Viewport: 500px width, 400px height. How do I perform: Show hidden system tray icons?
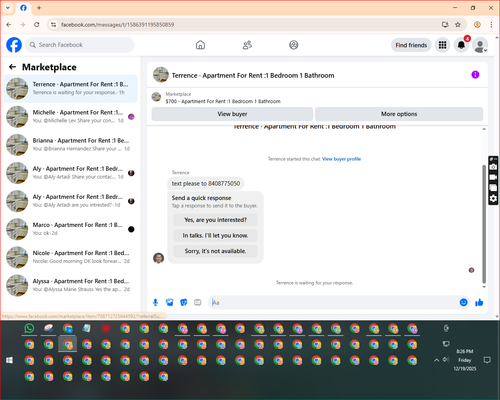(436, 360)
